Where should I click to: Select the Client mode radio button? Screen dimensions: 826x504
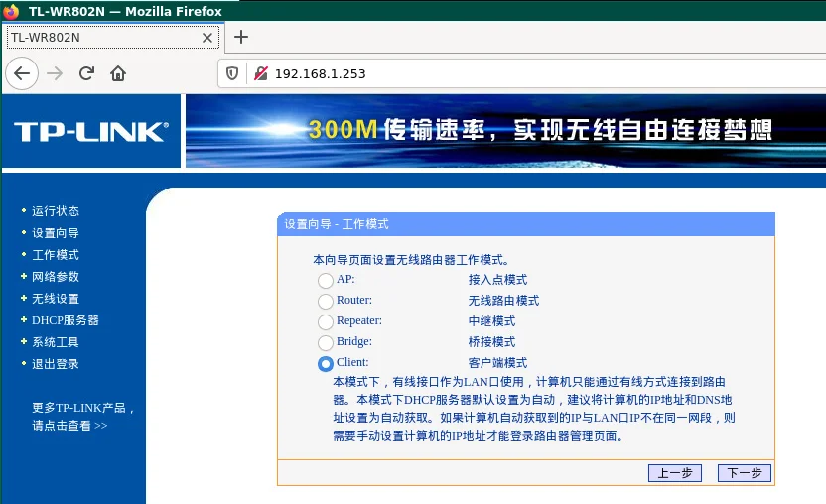tap(326, 363)
